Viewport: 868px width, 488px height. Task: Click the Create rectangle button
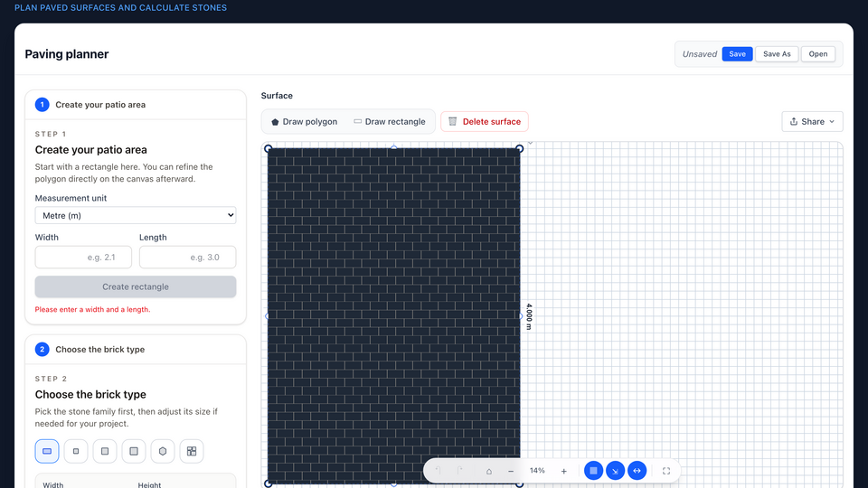coord(136,286)
